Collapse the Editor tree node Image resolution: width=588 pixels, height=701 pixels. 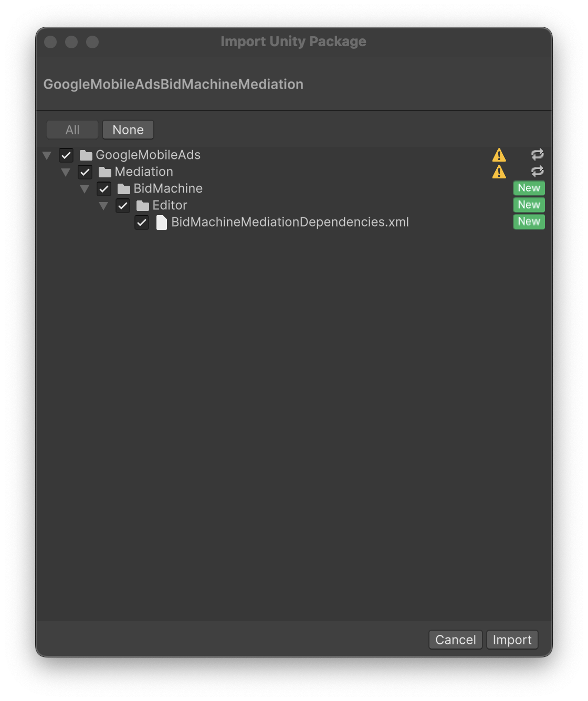coord(104,205)
